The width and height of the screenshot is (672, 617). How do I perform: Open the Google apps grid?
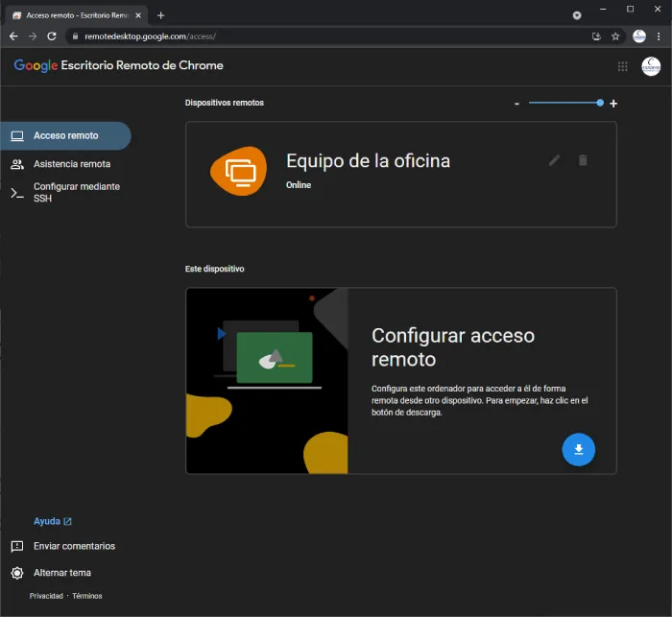click(x=622, y=66)
